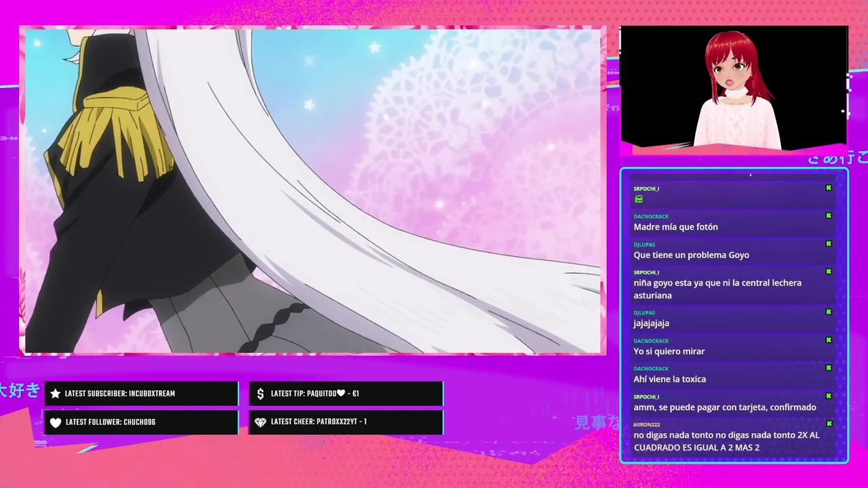Viewport: 868px width, 488px height.
Task: Click username DACNOCRACK above 'Yo si quiero mirar'
Action: click(x=651, y=341)
